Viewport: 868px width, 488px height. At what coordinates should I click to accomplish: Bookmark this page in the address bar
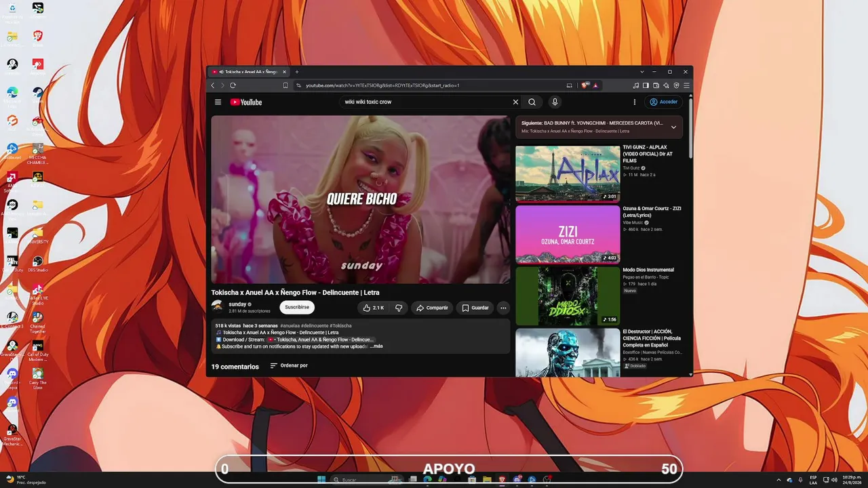click(285, 85)
